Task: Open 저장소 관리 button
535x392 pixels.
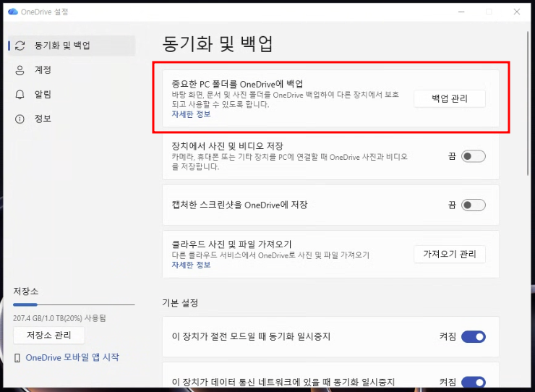Action: [48, 336]
